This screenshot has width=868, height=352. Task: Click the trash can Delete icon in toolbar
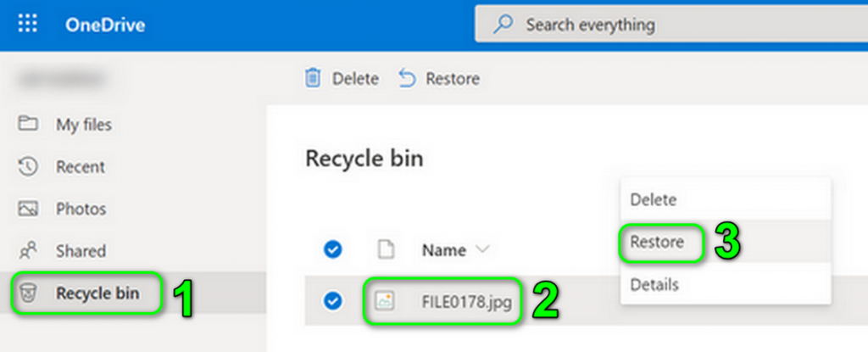pos(314,79)
